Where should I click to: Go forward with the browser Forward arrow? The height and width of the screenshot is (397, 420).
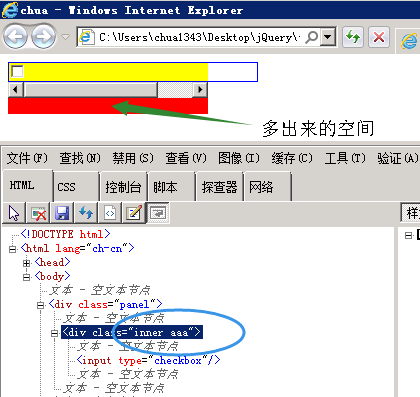click(43, 37)
